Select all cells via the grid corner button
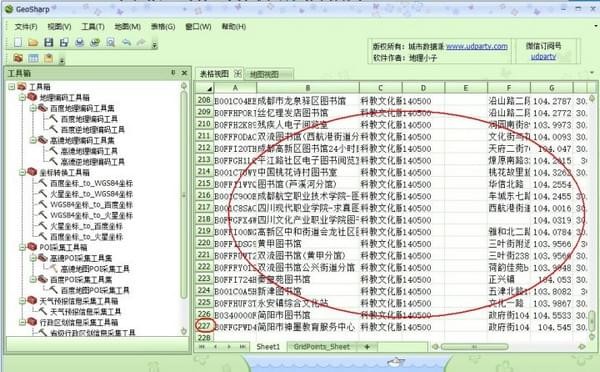This screenshot has height=372, width=600. 204,88
